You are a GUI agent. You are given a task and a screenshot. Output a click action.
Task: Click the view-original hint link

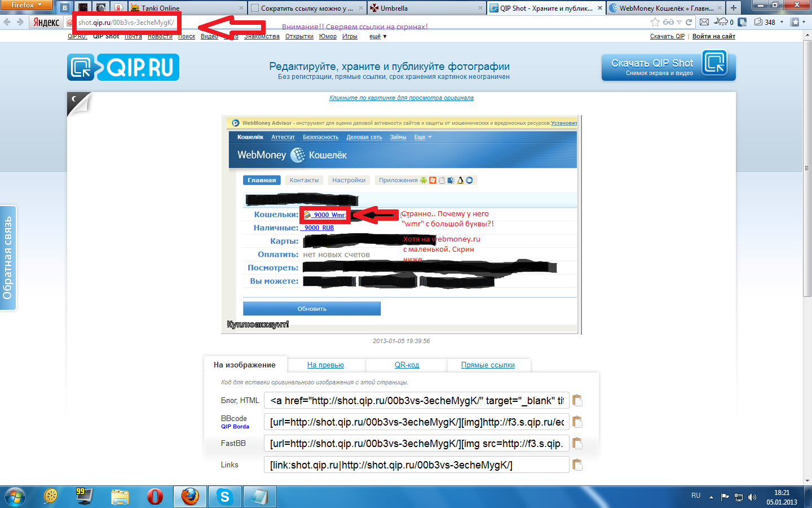point(401,98)
